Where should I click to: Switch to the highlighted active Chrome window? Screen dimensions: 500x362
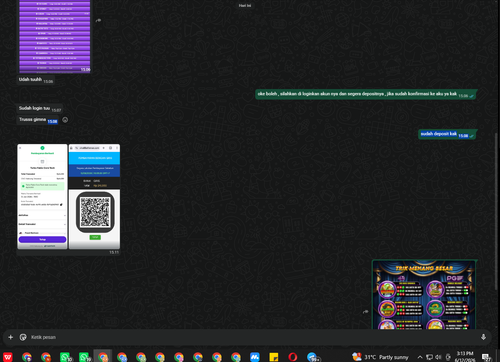pos(103,357)
